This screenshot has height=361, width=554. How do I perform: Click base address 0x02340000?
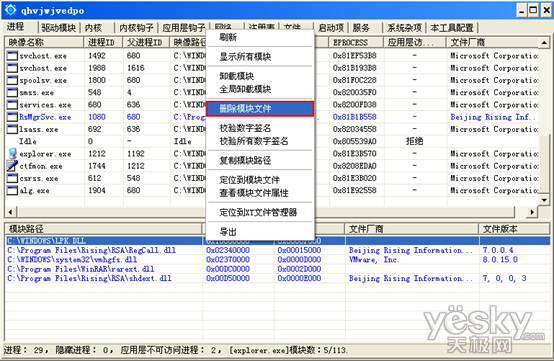point(228,250)
